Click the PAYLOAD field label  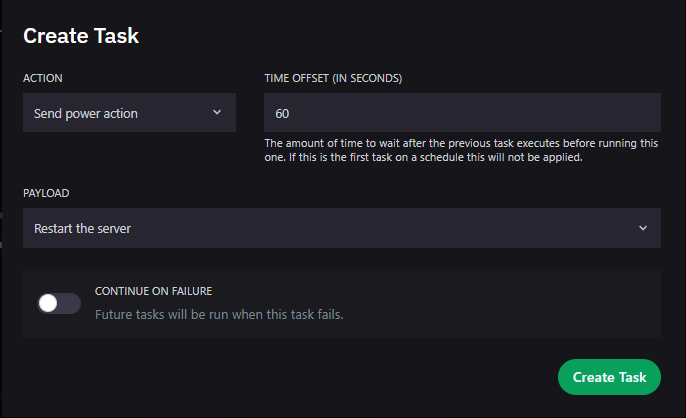pos(47,193)
